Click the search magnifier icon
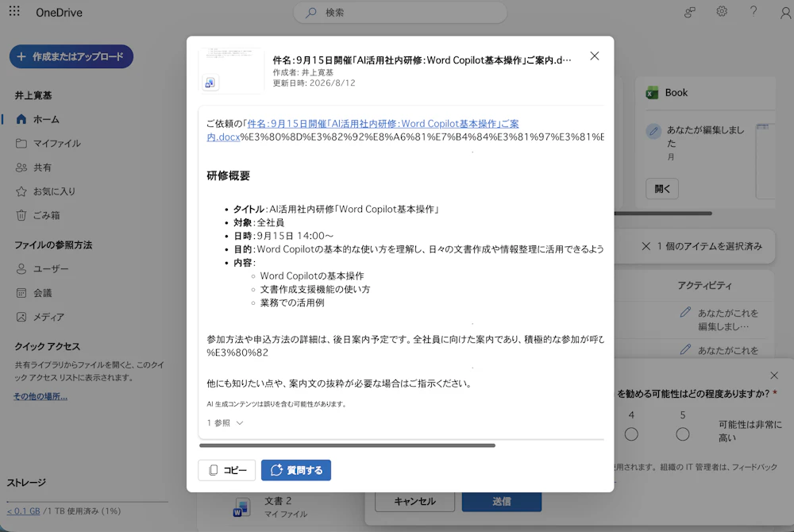 [311, 13]
